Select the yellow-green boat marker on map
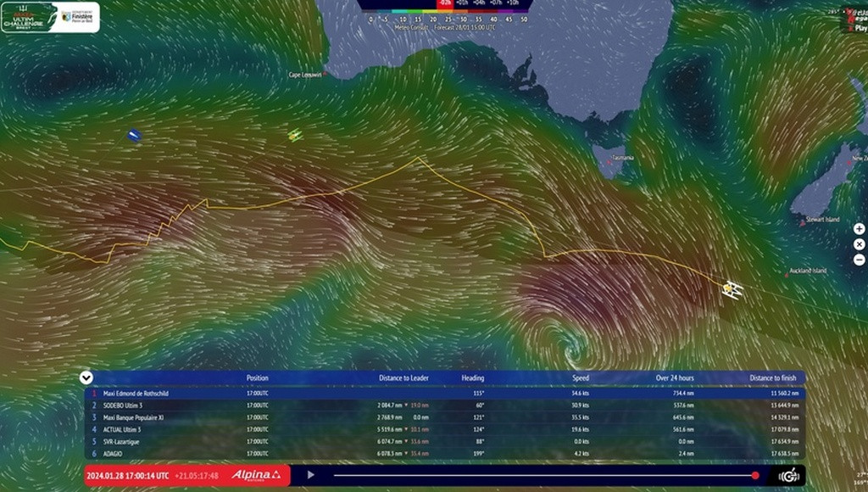868x492 pixels. pyautogui.click(x=294, y=135)
